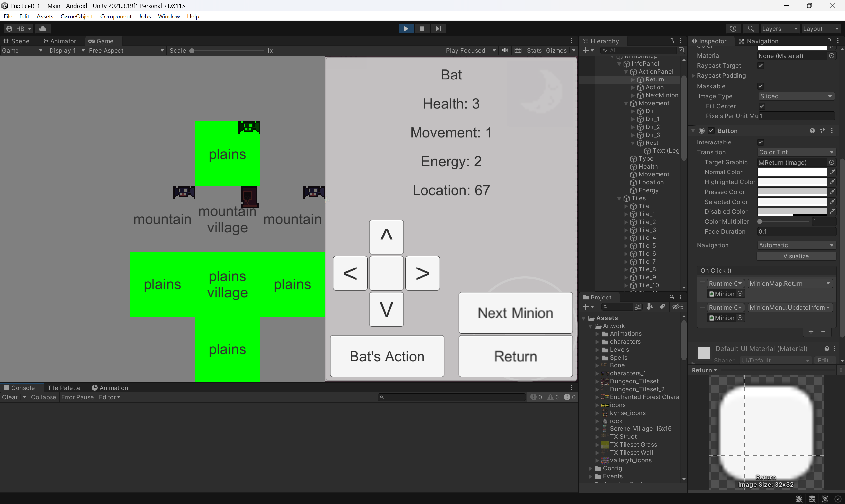
Task: Collapse the Tiles object in the Hierarchy
Action: [619, 198]
